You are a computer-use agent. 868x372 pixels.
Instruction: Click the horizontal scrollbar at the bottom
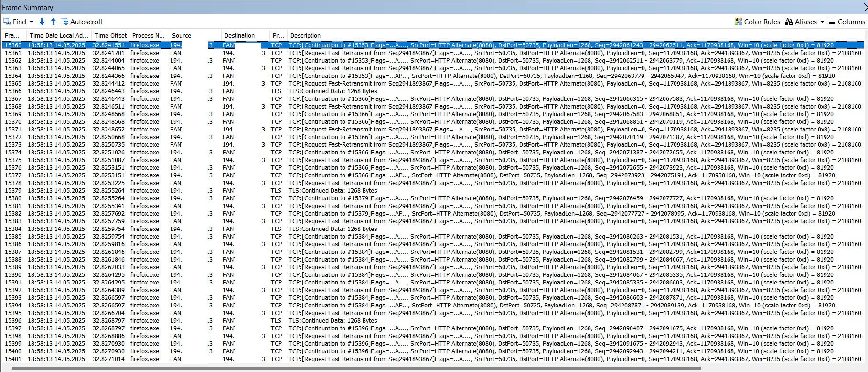click(356, 369)
